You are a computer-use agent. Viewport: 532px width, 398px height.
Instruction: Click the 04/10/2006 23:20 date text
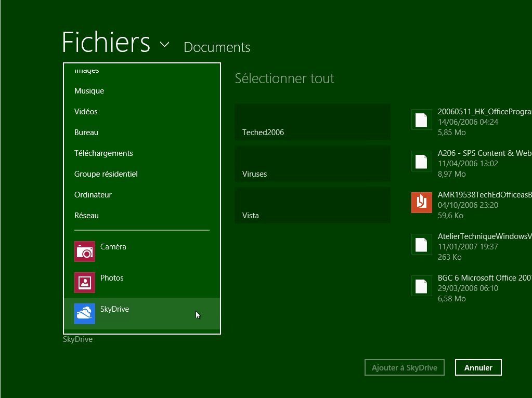tap(468, 205)
